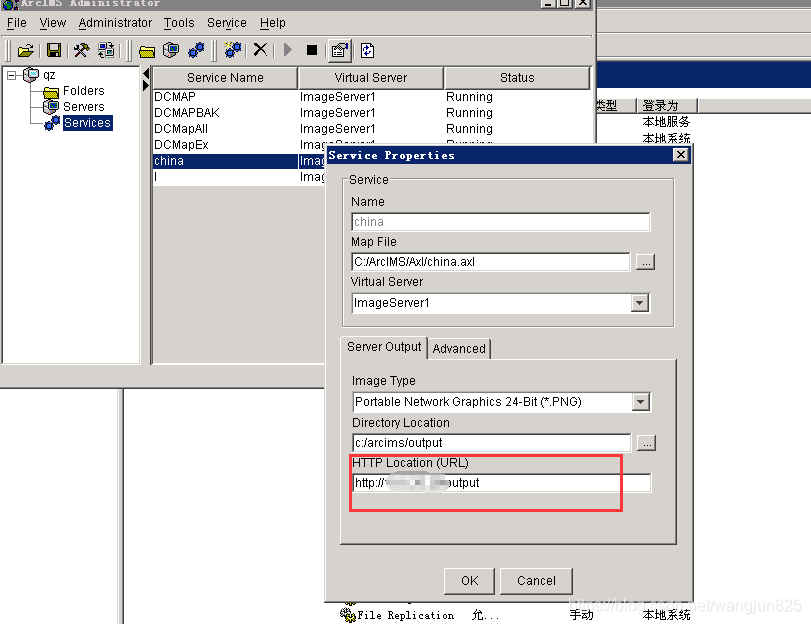Click the Start service play icon

coord(288,50)
